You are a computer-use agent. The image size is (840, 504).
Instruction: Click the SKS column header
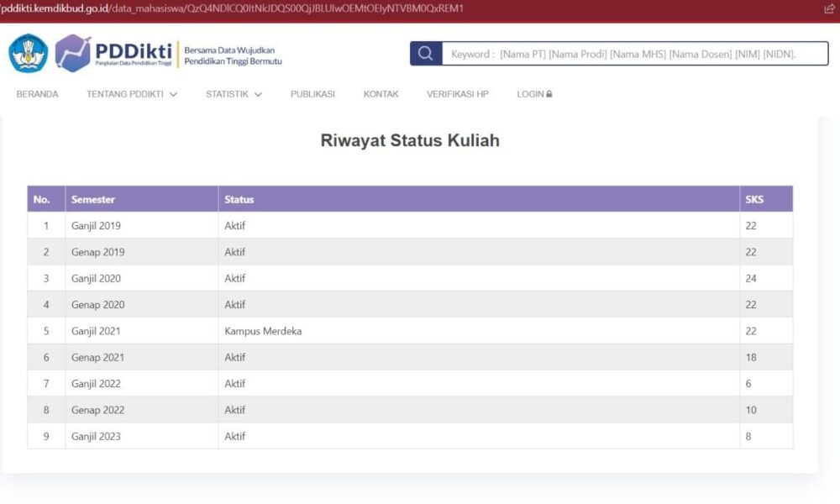tap(754, 199)
